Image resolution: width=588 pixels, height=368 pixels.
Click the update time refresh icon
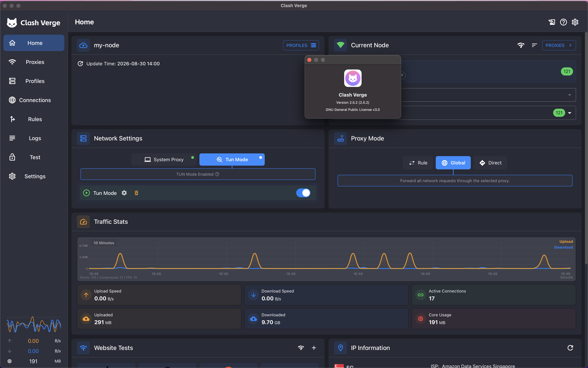click(x=80, y=64)
